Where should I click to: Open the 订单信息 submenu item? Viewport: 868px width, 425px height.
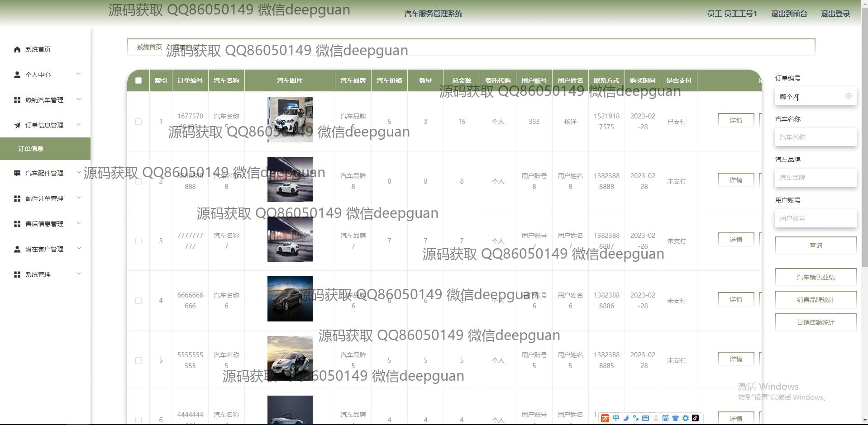point(45,149)
